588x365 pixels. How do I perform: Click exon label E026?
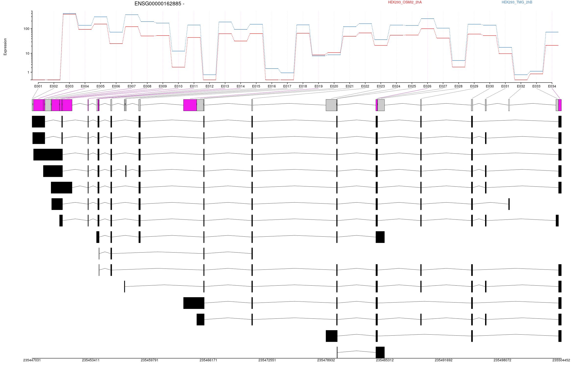(427, 86)
